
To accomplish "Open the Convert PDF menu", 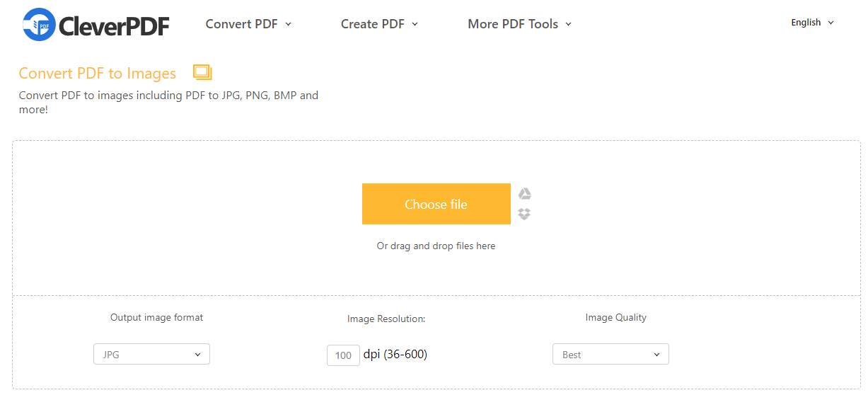I will click(x=248, y=24).
